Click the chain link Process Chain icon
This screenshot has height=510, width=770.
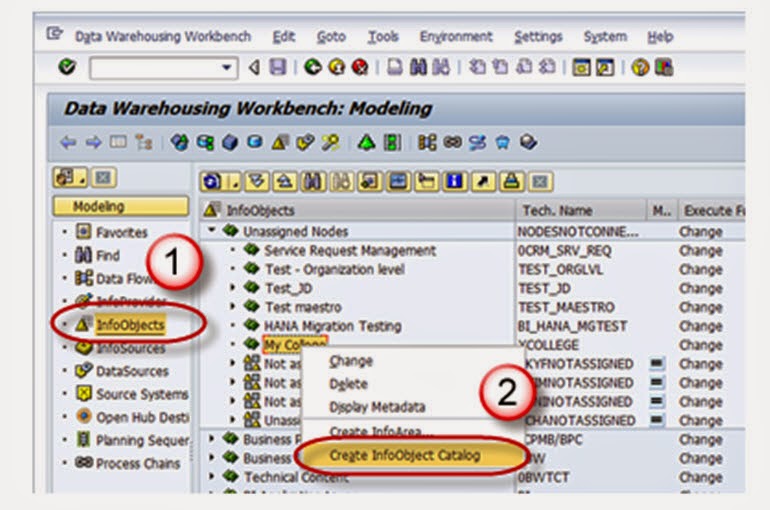point(452,143)
